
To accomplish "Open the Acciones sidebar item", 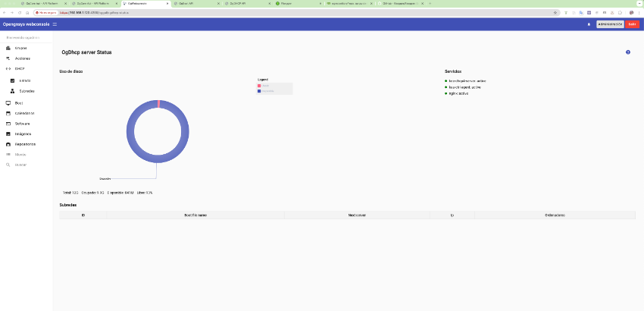I will [x=22, y=58].
